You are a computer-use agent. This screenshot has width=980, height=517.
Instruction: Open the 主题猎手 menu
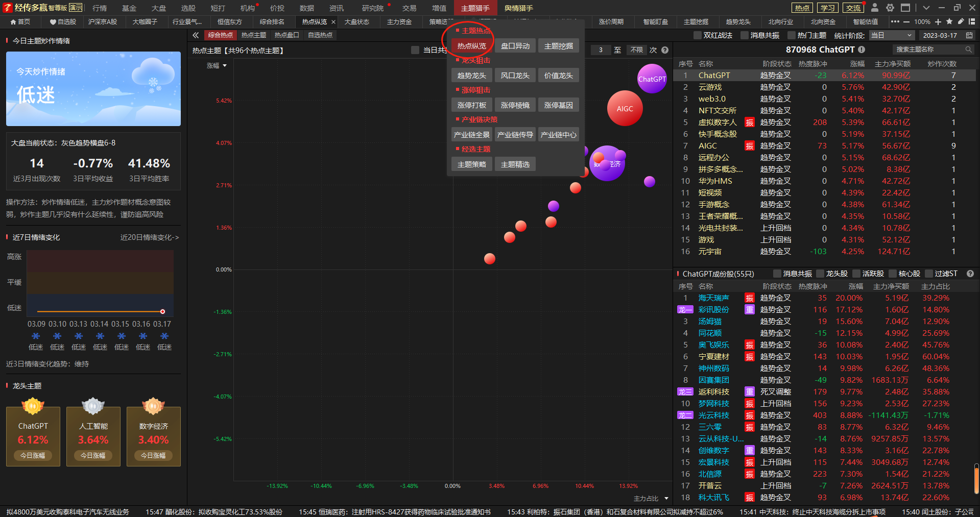coord(475,8)
